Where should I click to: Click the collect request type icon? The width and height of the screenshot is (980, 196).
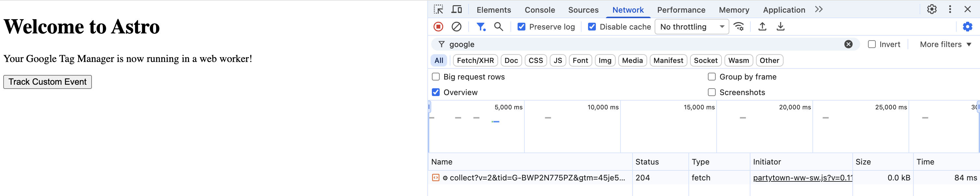pyautogui.click(x=435, y=178)
